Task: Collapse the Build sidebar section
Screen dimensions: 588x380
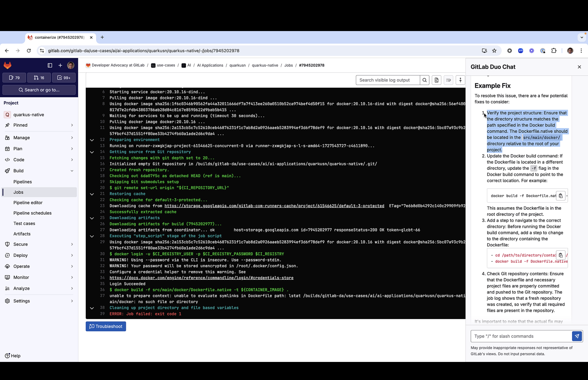Action: click(39, 171)
